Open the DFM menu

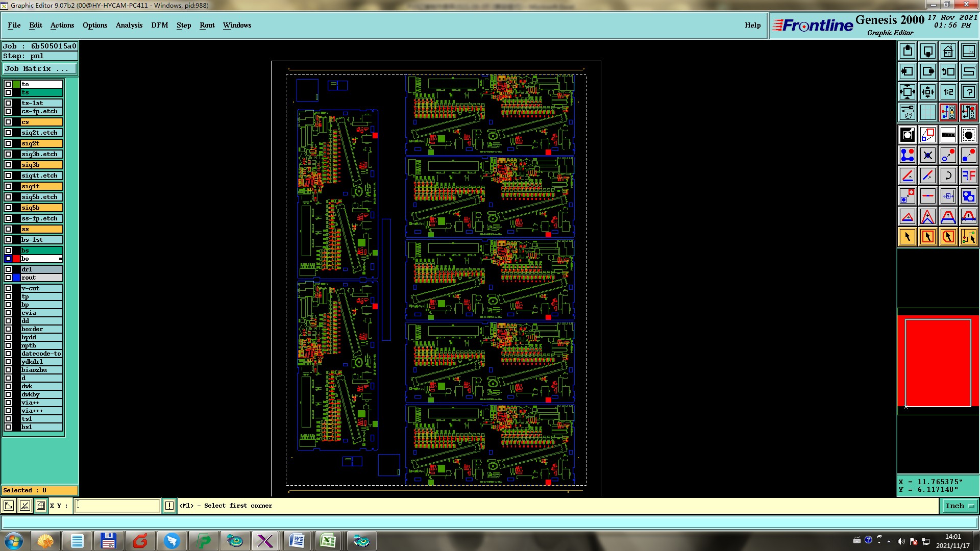click(159, 25)
